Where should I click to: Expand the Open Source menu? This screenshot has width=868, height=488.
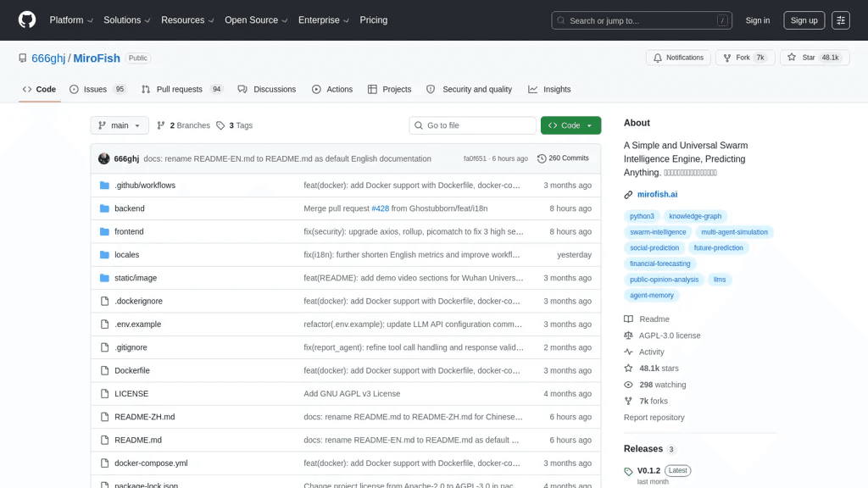[256, 20]
